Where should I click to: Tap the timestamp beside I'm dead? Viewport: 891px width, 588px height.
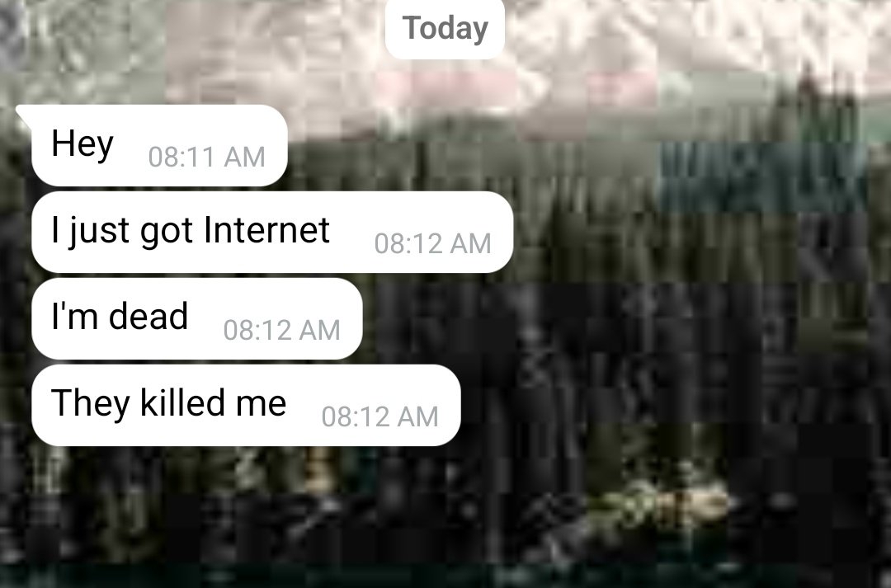click(282, 330)
